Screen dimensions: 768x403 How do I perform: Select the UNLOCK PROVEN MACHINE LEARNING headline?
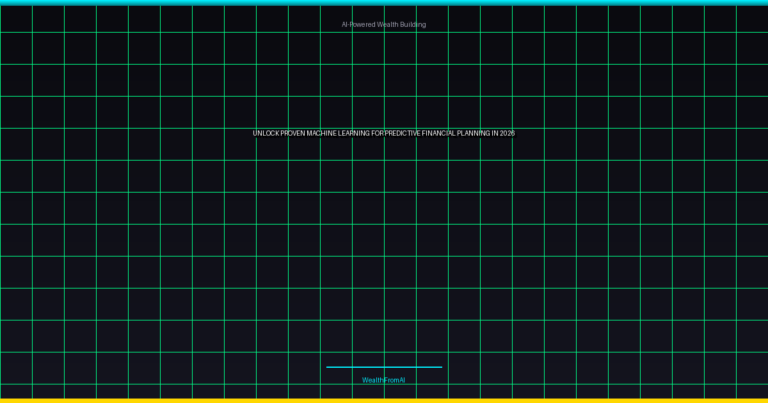[x=383, y=133]
